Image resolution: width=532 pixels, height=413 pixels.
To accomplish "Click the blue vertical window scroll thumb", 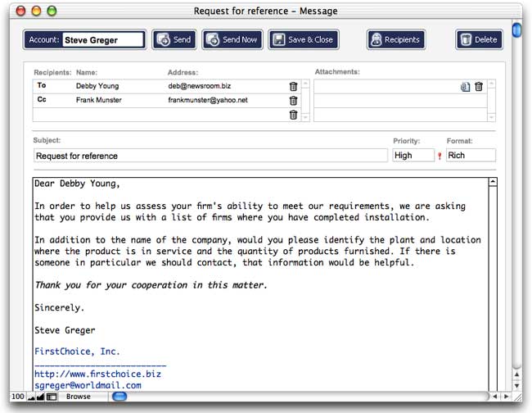I will pos(516,29).
